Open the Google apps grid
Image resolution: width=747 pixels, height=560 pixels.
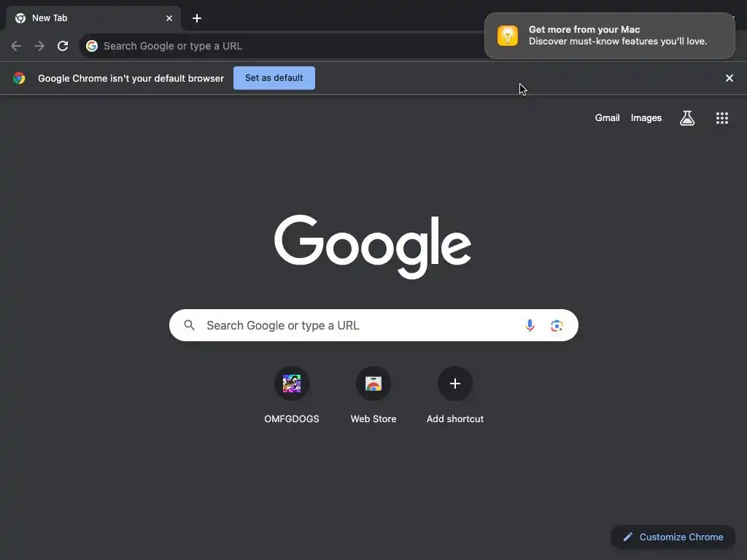pos(721,117)
